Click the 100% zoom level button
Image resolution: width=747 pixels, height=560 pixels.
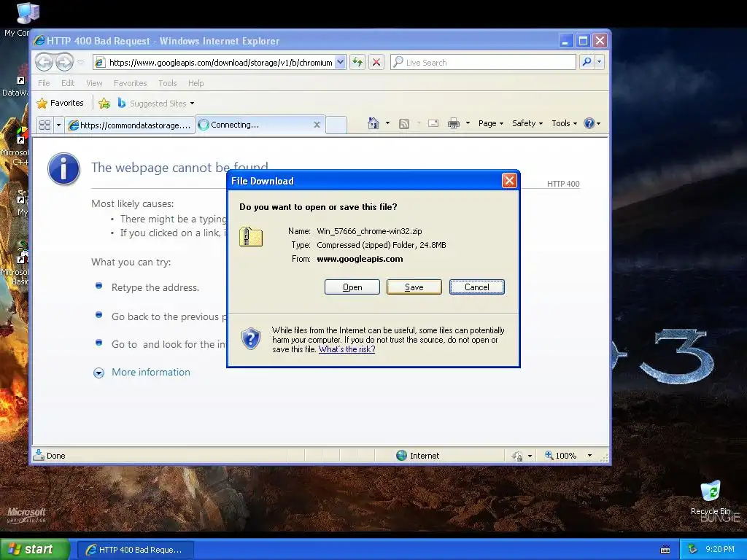(561, 456)
